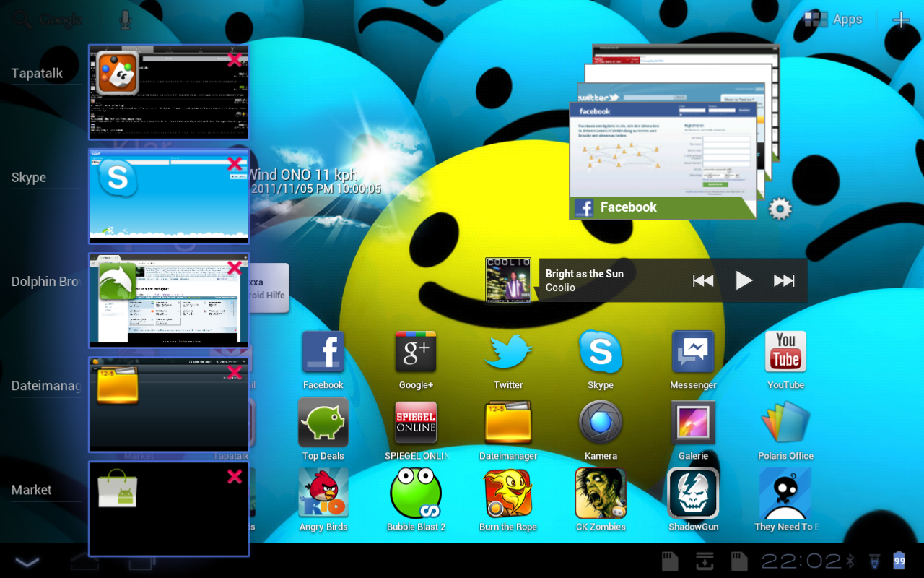This screenshot has width=924, height=578.
Task: Tap the system bar back arrow
Action: click(27, 561)
